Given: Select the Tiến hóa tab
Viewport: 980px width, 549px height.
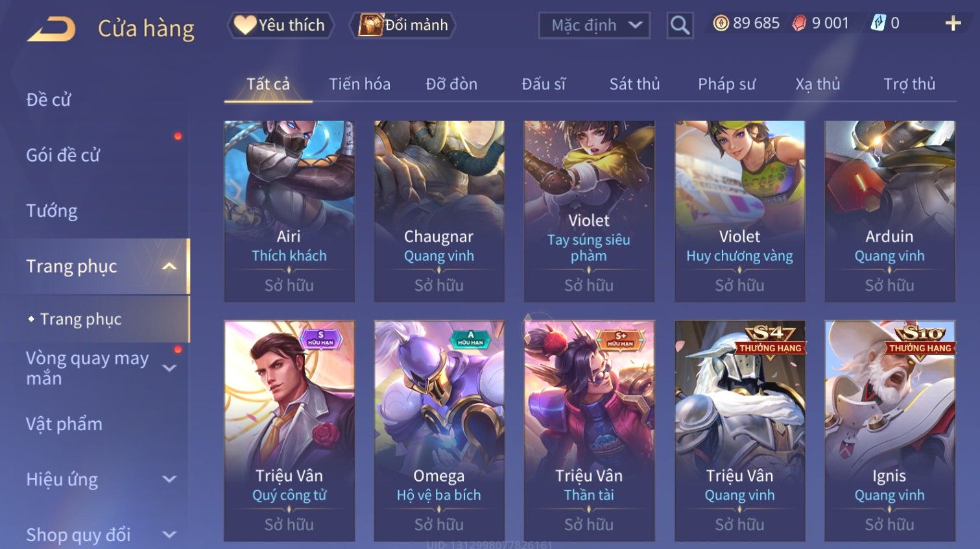Looking at the screenshot, I should pos(359,84).
